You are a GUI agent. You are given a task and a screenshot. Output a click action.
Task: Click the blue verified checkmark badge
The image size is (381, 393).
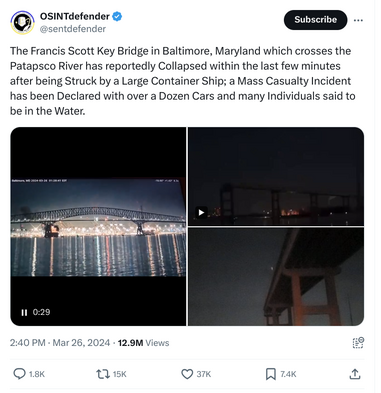tap(117, 16)
